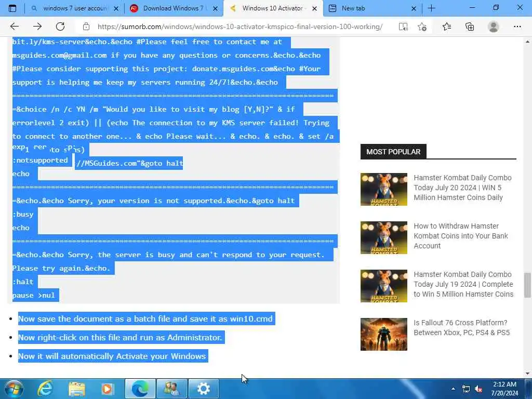
Task: View site lock information icon
Action: tap(86, 26)
